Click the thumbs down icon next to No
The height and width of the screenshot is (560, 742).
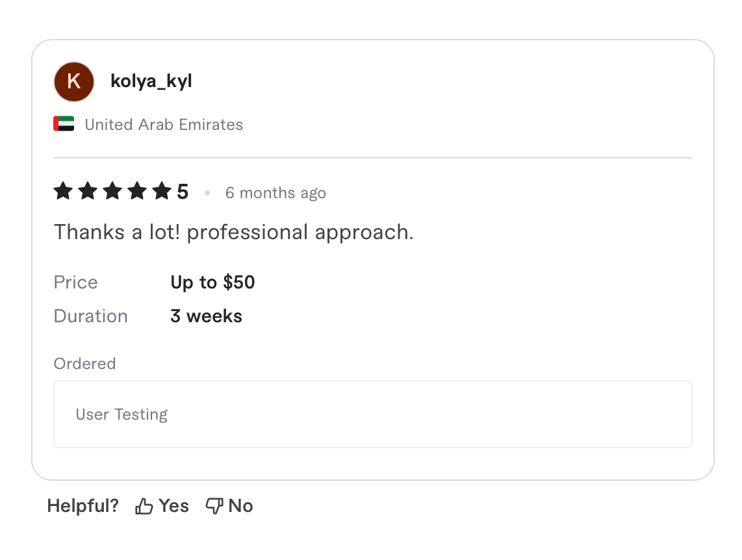pos(214,505)
